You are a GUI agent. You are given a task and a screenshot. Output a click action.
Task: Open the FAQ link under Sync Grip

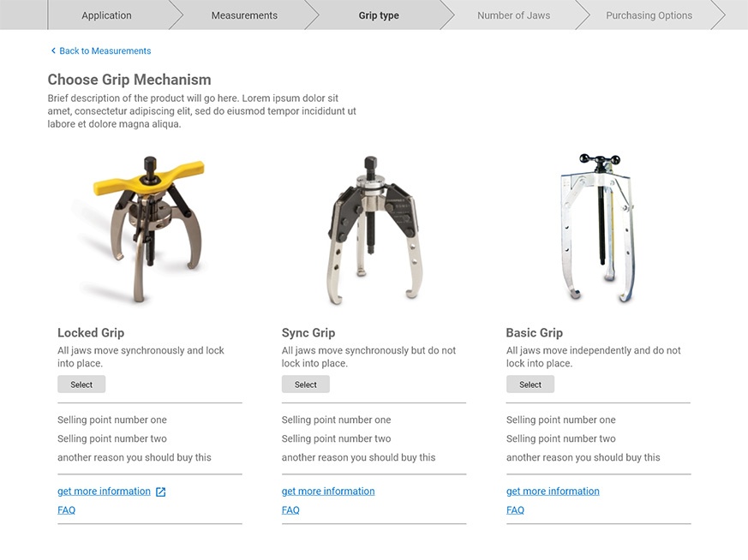tap(290, 509)
